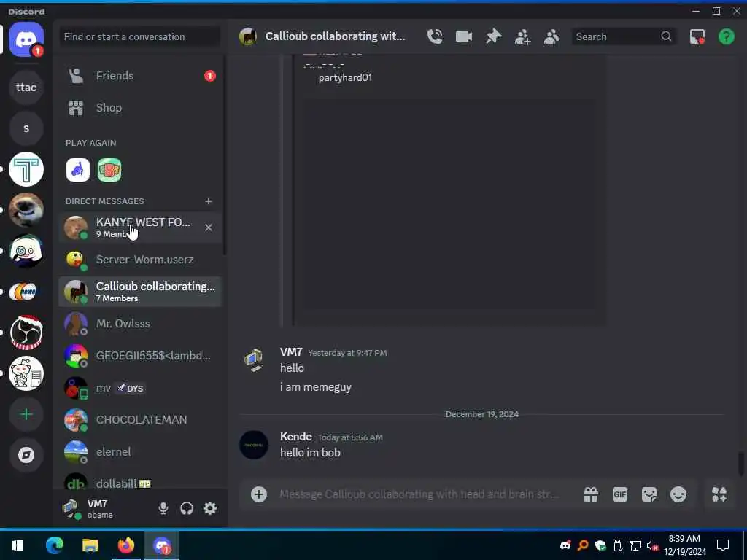This screenshot has height=560, width=747.
Task: Click VM7 username in message
Action: [291, 352]
